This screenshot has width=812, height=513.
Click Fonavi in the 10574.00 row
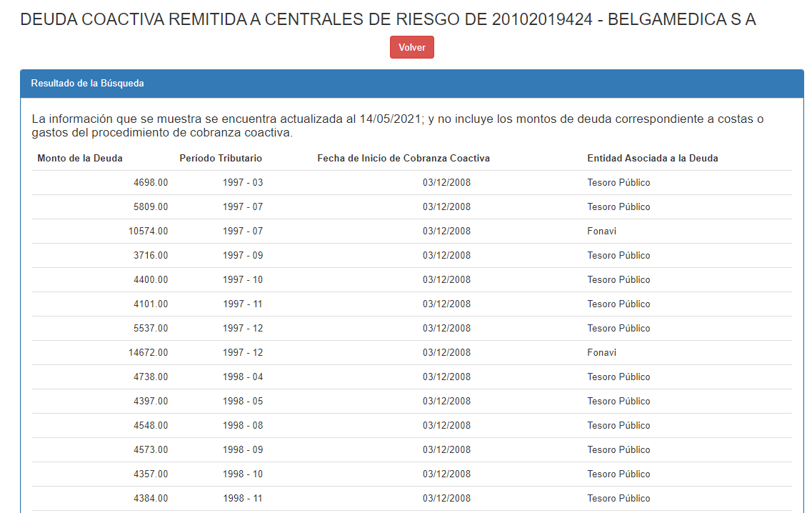pyautogui.click(x=602, y=231)
